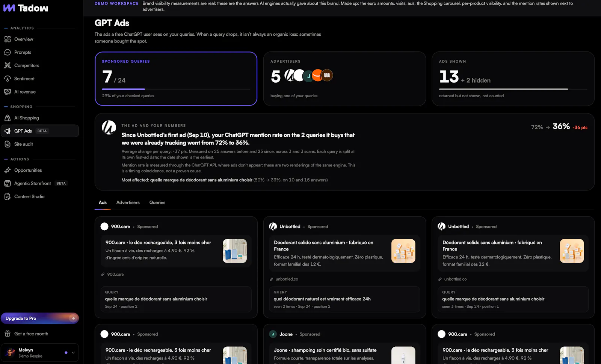Switch to the Advertisers tab
The image size is (601, 364).
[x=128, y=202]
